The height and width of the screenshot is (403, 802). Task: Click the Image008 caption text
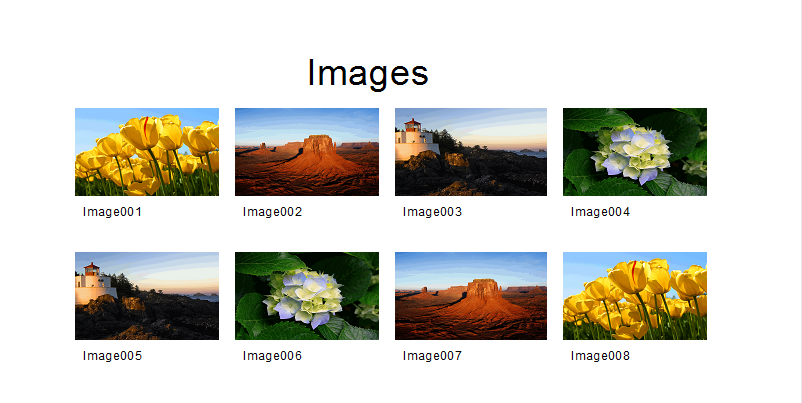coord(600,355)
